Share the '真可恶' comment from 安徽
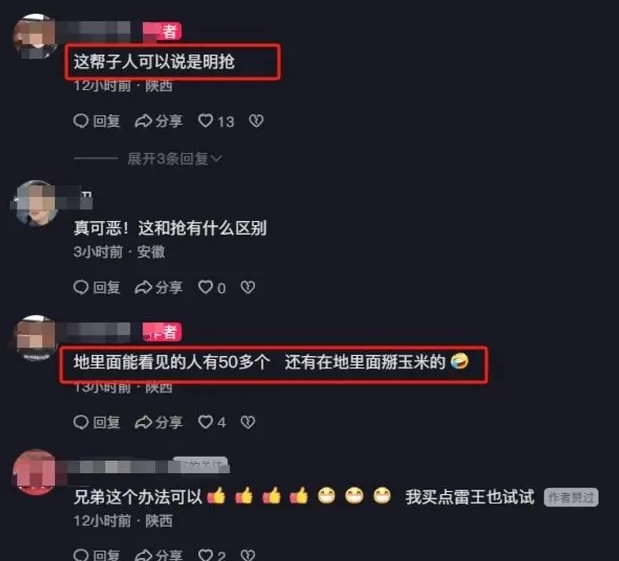 click(x=159, y=287)
